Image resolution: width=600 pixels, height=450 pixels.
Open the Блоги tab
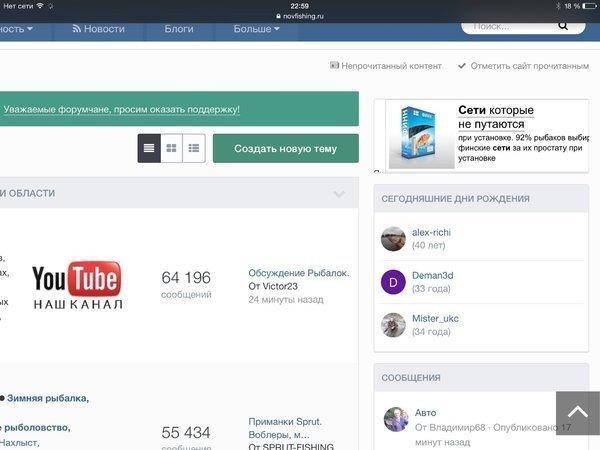point(179,29)
